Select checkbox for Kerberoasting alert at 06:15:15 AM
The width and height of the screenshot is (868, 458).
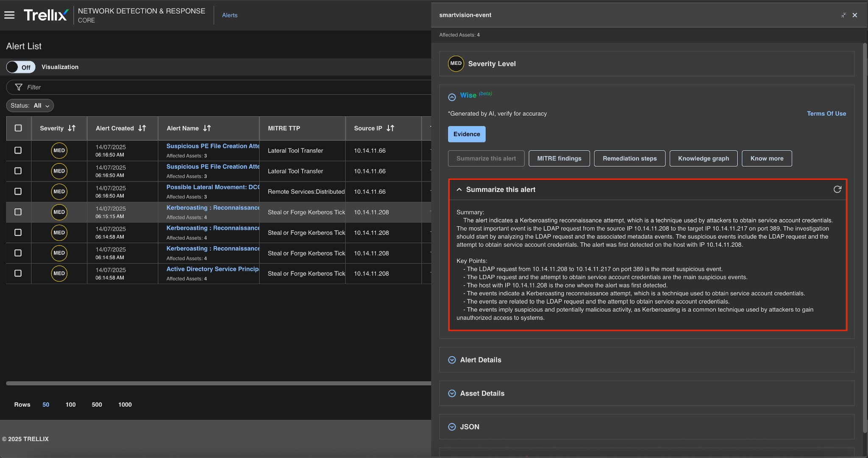pos(18,212)
